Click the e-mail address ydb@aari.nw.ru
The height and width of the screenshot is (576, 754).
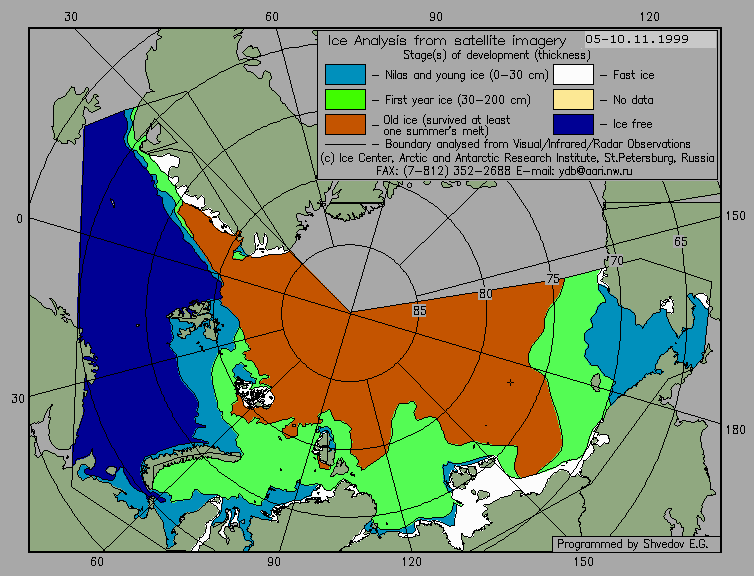tap(596, 171)
